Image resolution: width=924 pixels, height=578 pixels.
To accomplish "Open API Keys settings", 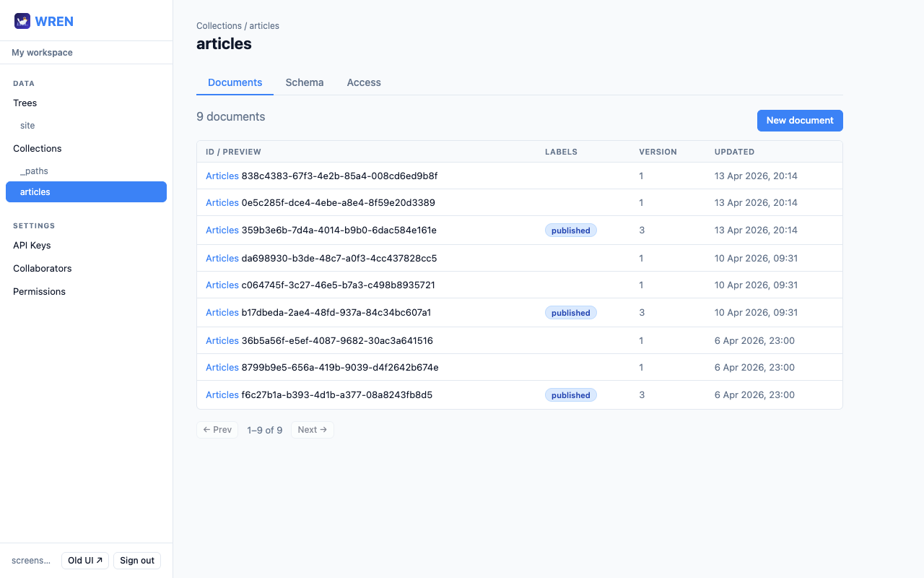I will (32, 246).
